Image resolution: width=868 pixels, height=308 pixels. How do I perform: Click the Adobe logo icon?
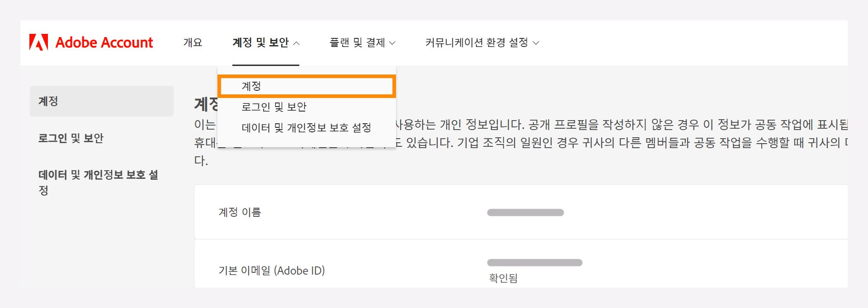pos(38,42)
